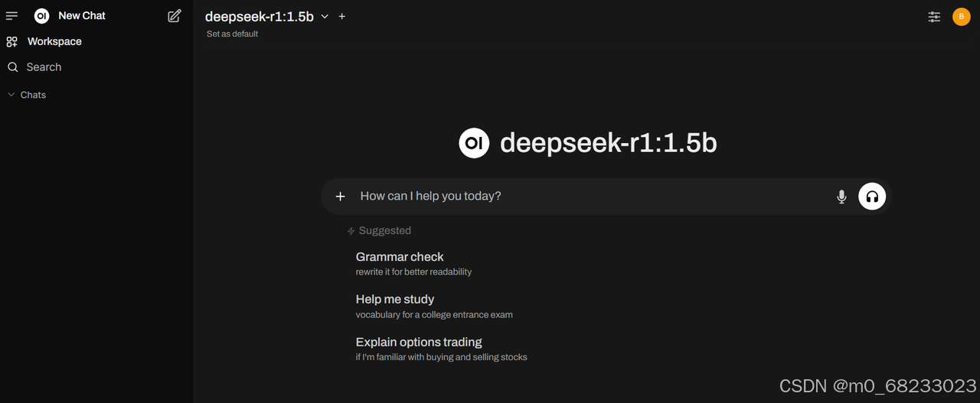Open the deepseek-r1:1.5b model selector dropdown
The height and width of the screenshot is (403, 980).
[266, 16]
